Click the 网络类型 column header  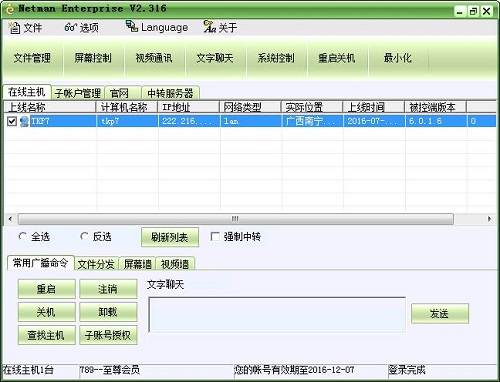coord(250,107)
